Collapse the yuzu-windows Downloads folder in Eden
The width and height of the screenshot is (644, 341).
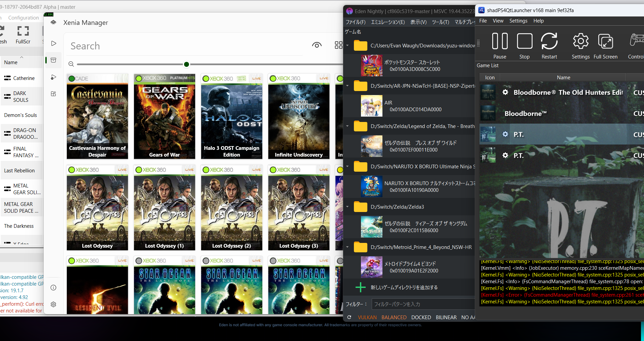(x=348, y=45)
